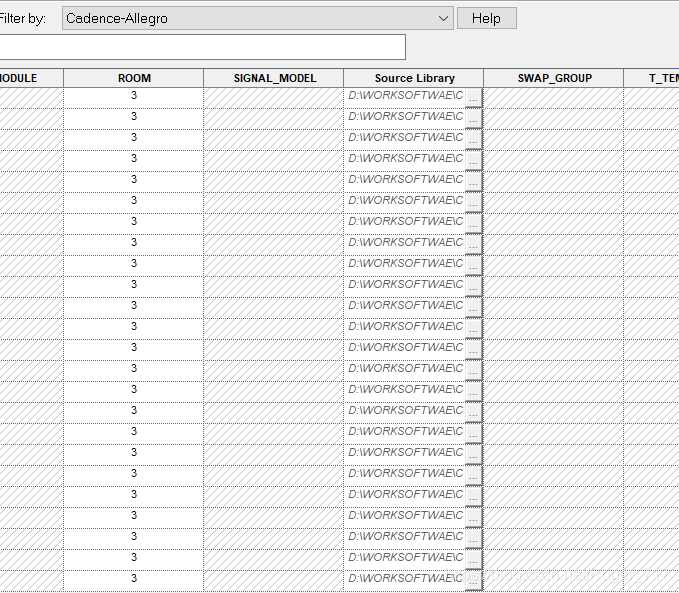The width and height of the screenshot is (679, 593).
Task: Select the ROOM column header
Action: pos(133,78)
